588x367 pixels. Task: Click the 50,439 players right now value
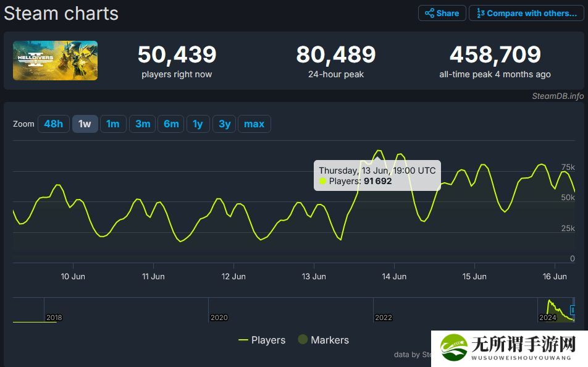point(177,55)
